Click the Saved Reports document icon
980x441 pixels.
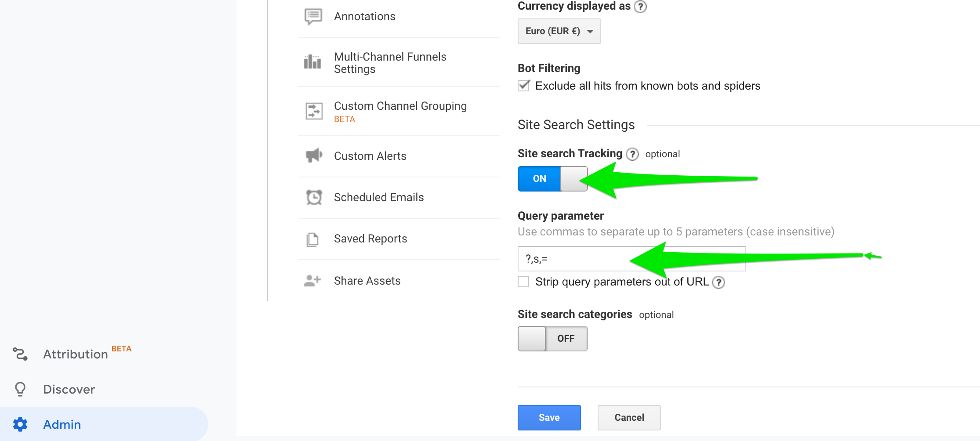tap(312, 239)
